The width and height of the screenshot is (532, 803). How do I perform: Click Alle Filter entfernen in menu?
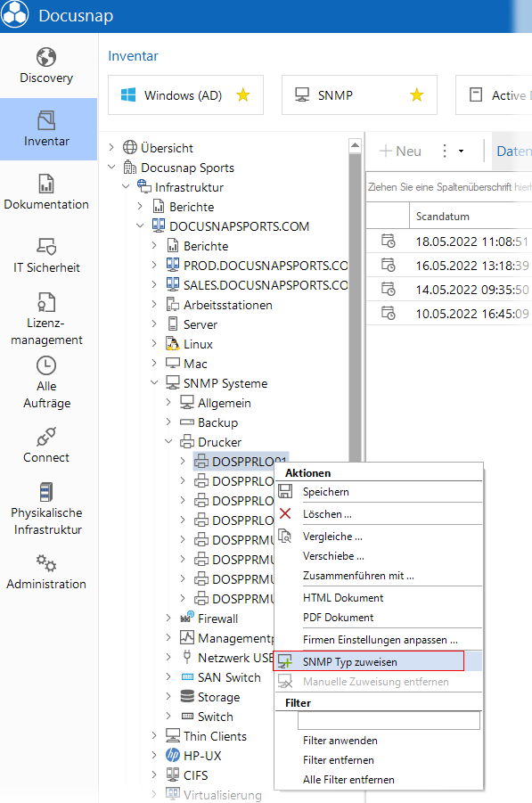pyautogui.click(x=348, y=780)
